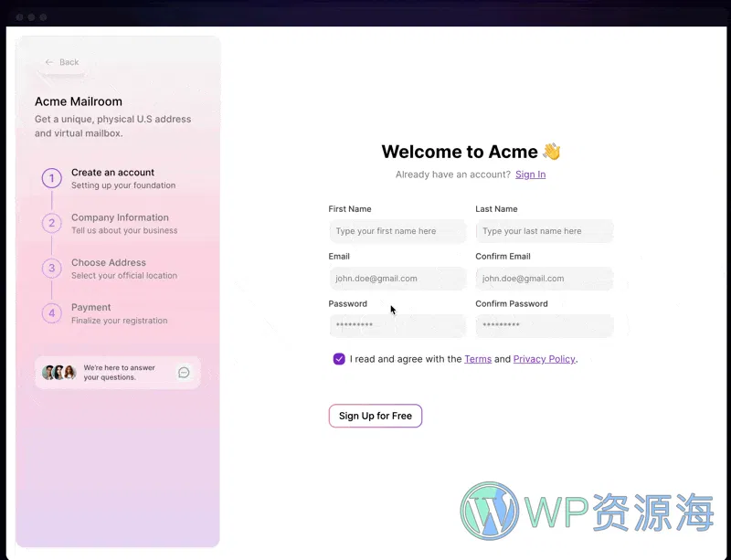Go back using the Back arrow button
Viewport: 731px width, 560px height.
point(62,62)
